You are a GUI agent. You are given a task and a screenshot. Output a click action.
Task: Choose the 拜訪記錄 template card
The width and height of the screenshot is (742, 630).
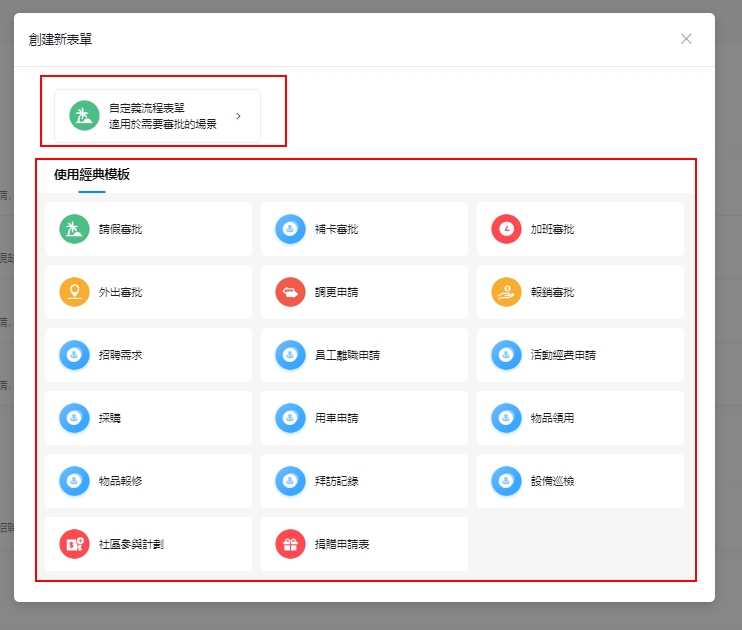pos(364,481)
